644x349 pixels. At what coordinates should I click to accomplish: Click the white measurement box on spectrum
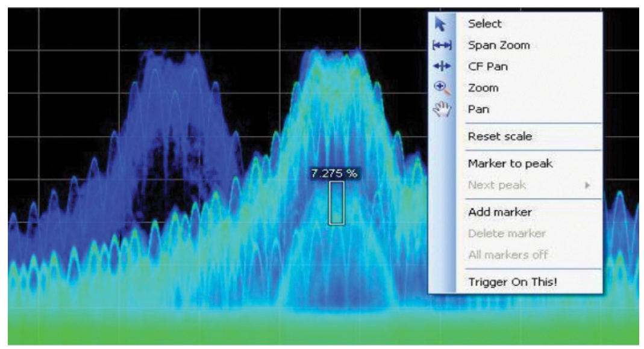point(337,203)
